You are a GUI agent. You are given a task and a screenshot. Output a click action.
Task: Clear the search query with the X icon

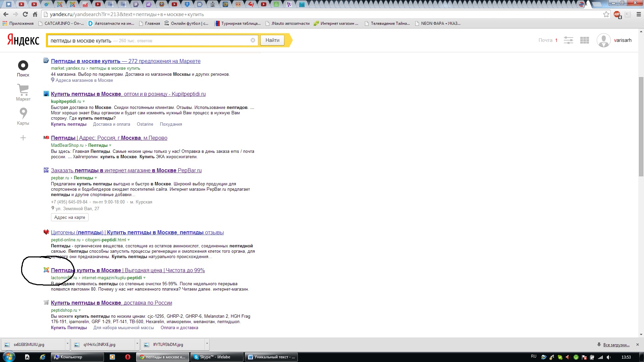tap(253, 40)
